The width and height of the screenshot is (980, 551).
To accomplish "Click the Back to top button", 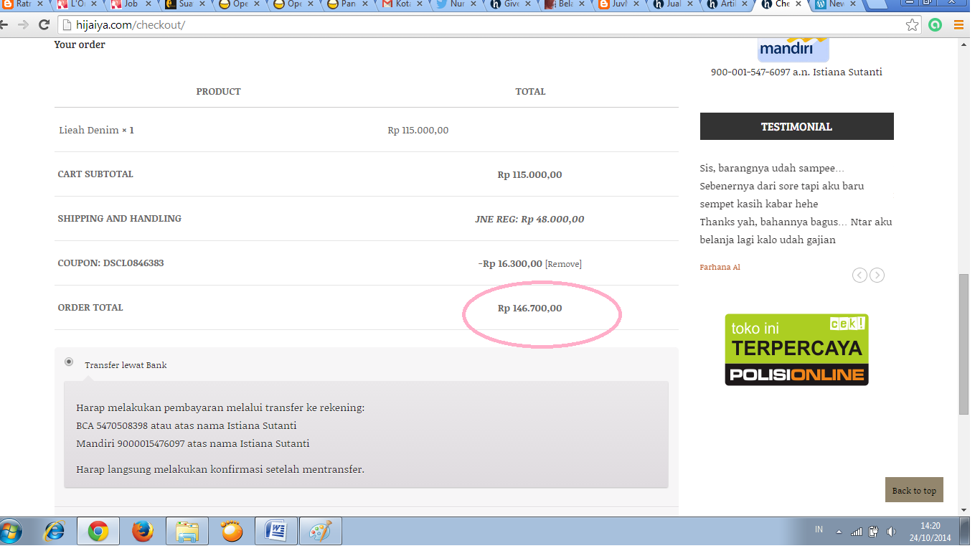I will [x=914, y=490].
